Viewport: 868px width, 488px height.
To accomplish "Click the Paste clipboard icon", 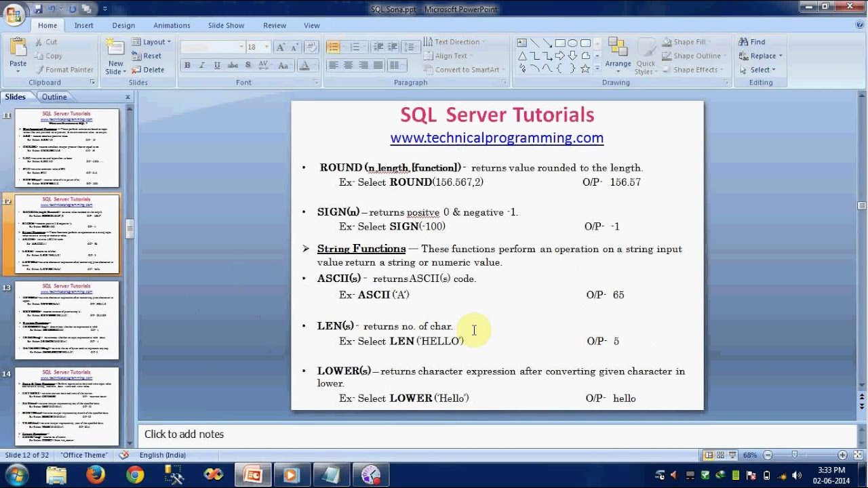I will pyautogui.click(x=18, y=47).
